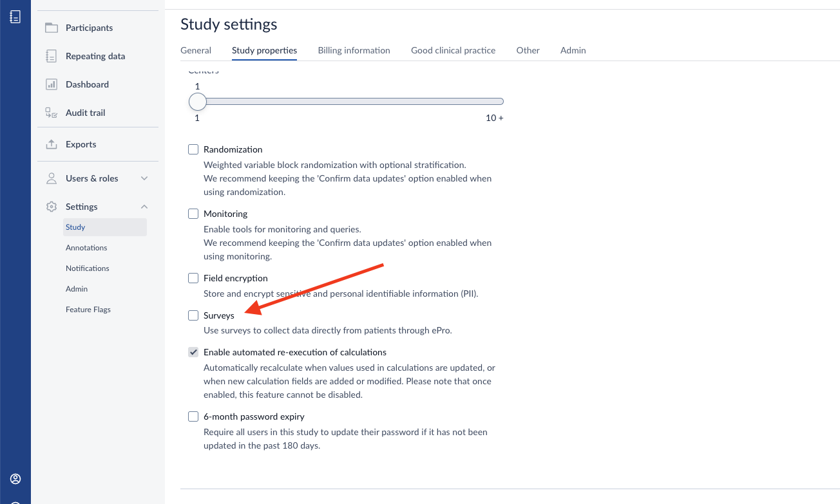Click the Audit trail icon
Viewport: 840px width, 504px height.
click(51, 113)
